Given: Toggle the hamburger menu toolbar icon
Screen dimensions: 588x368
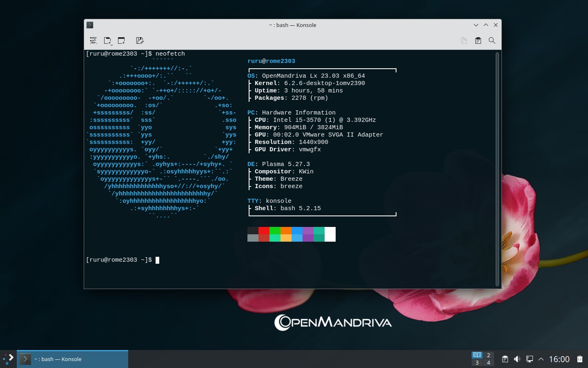Looking at the screenshot, I should tap(93, 40).
